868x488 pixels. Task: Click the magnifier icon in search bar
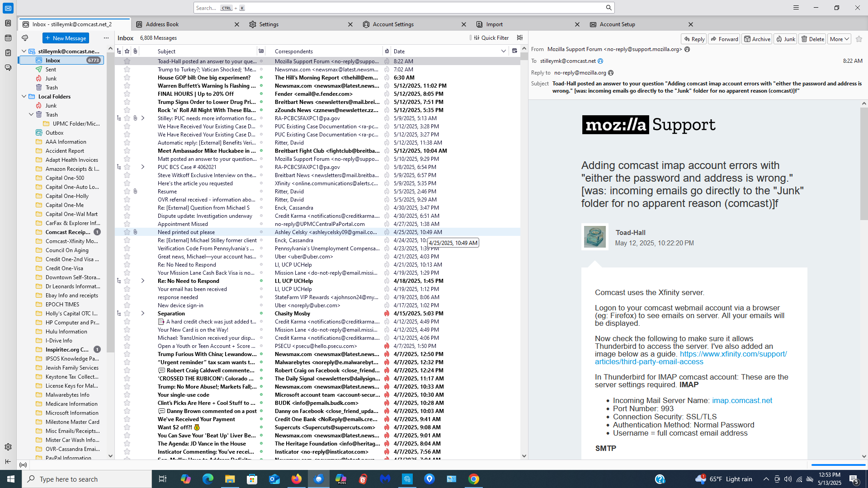pos(609,8)
